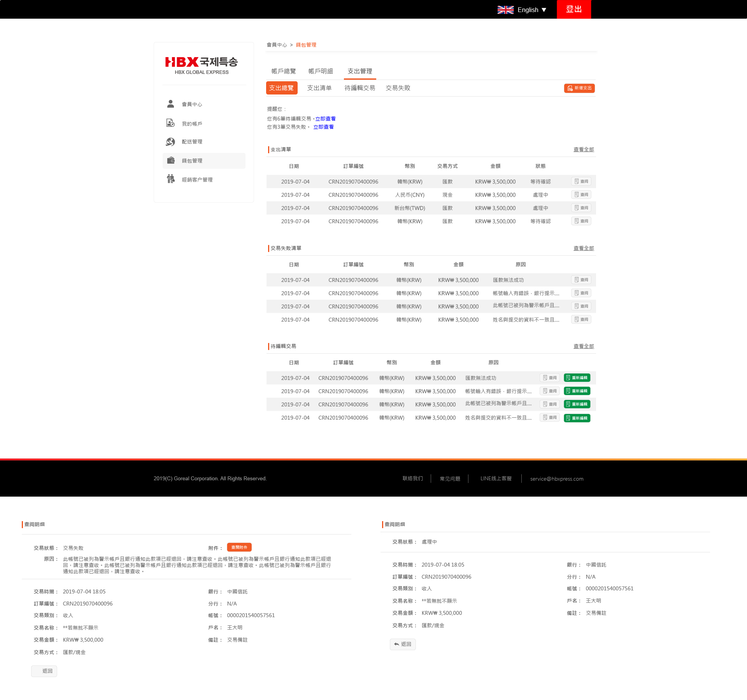Click the UK flag language icon
The width and height of the screenshot is (747, 700).
505,10
